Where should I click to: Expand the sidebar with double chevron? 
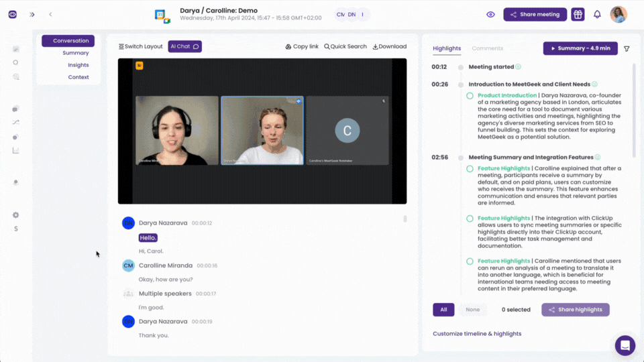tap(32, 14)
